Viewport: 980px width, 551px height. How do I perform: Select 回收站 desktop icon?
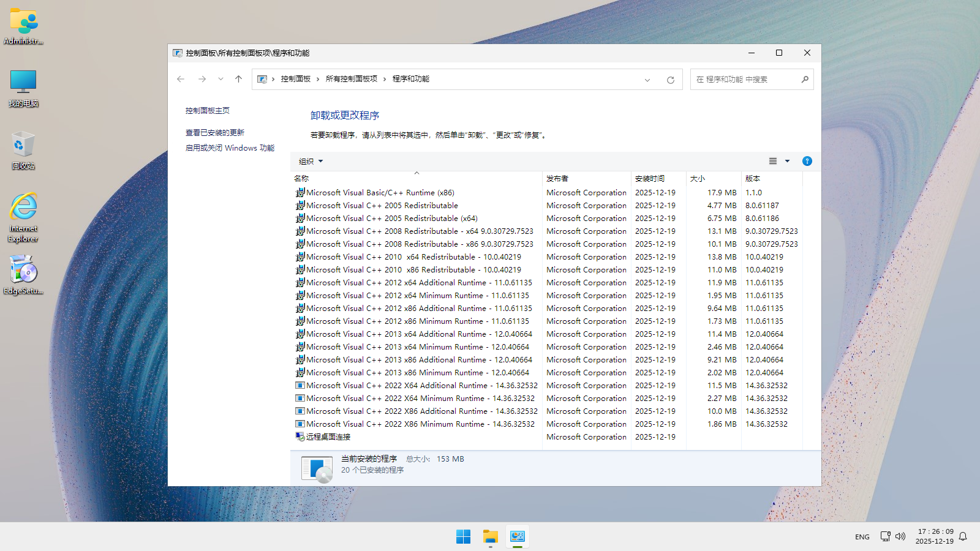[23, 151]
